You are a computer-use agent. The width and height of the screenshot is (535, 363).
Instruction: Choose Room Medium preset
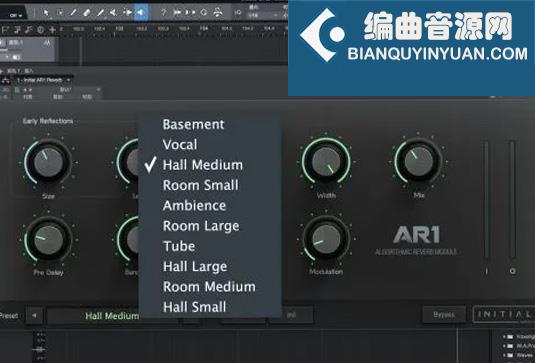pyautogui.click(x=210, y=287)
